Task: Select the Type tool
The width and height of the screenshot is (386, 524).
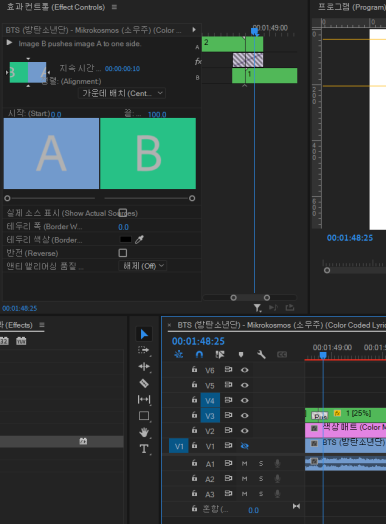Action: coord(144,448)
